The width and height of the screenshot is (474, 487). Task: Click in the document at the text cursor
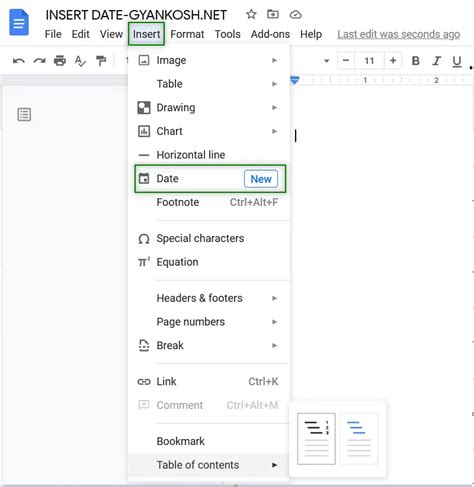point(296,136)
